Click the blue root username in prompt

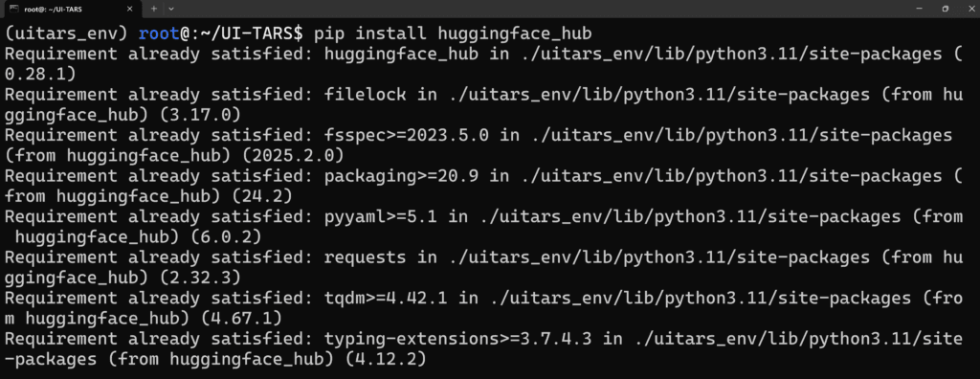point(160,32)
